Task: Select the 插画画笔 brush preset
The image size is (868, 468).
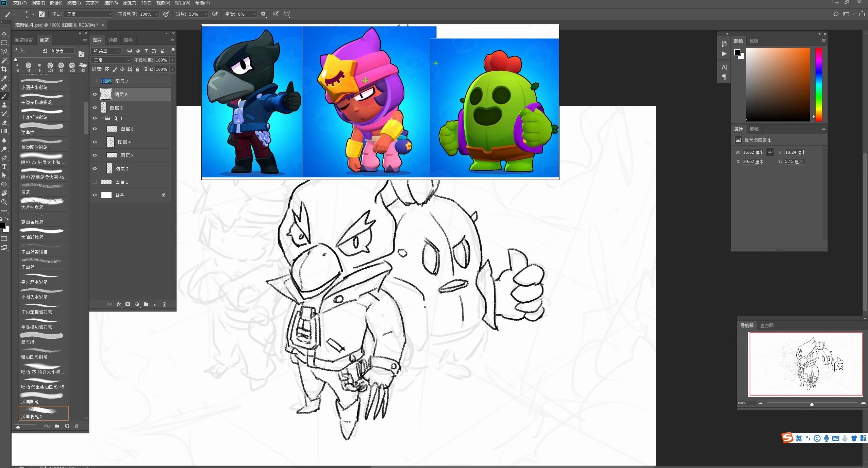Action: [44, 398]
